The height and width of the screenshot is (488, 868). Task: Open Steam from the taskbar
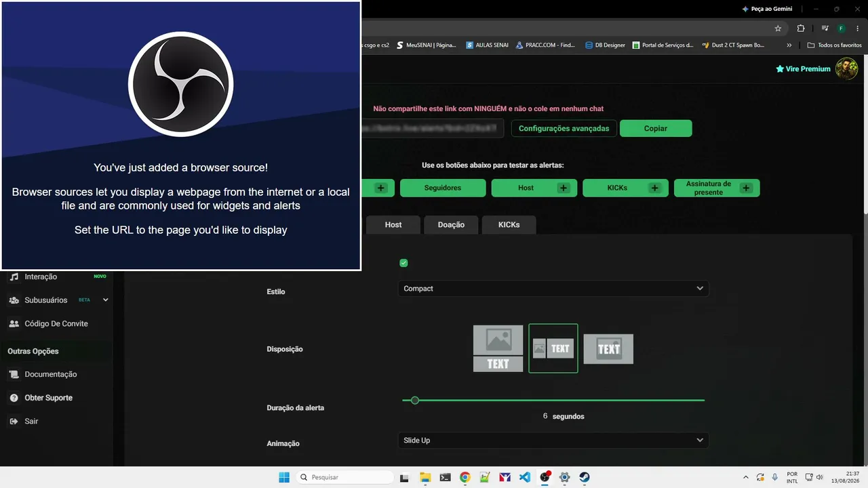(585, 477)
